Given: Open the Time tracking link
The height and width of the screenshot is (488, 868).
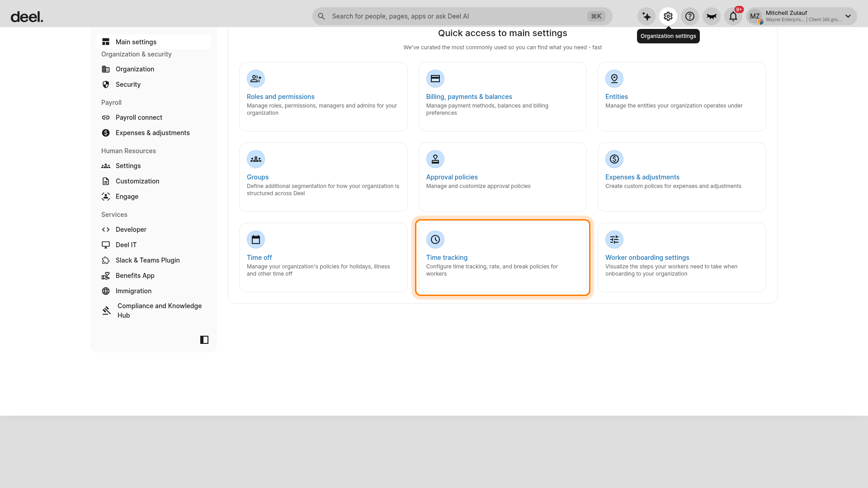Looking at the screenshot, I should tap(447, 258).
